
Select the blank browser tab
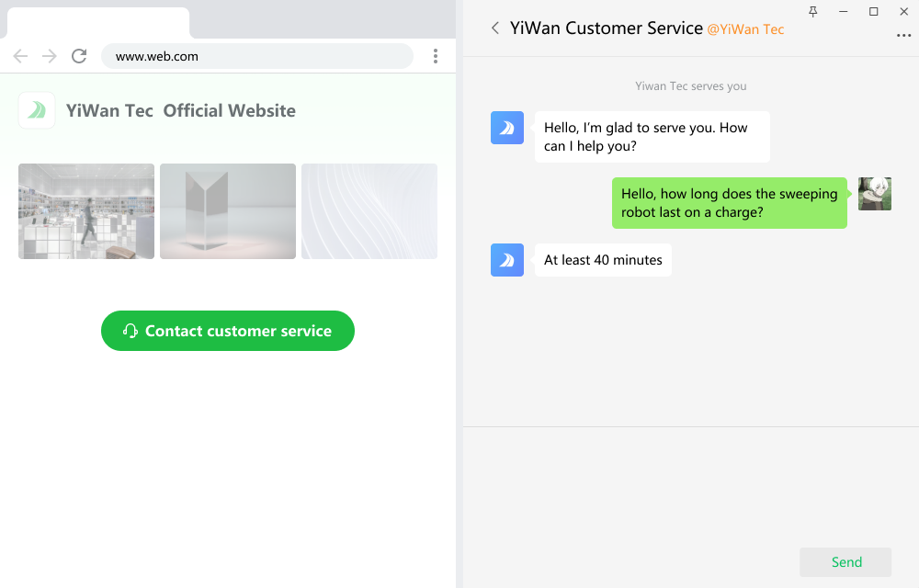point(98,23)
